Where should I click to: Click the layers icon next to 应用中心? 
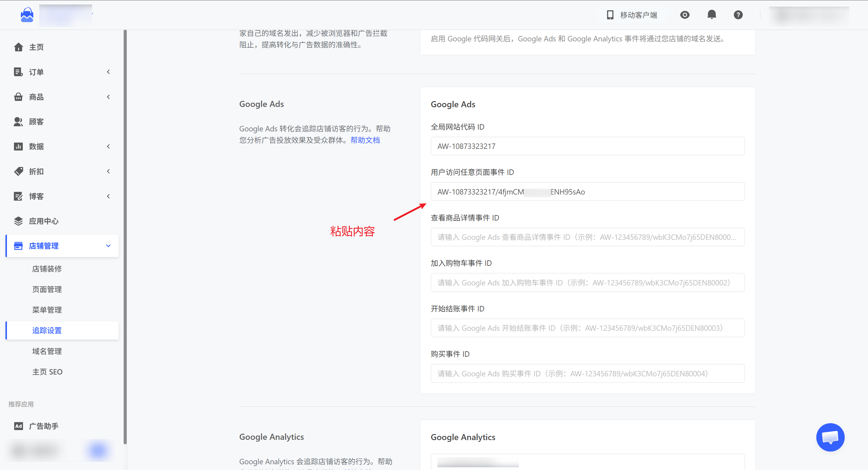18,221
